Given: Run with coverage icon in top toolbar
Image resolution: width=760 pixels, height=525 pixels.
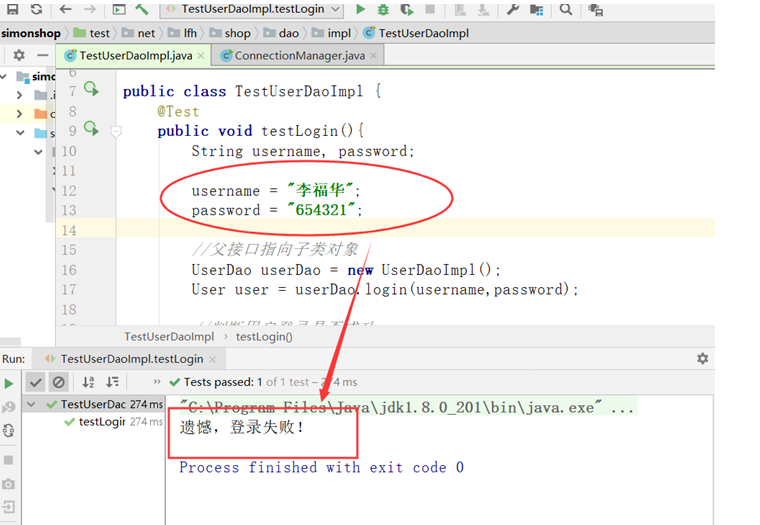Looking at the screenshot, I should pos(407,9).
